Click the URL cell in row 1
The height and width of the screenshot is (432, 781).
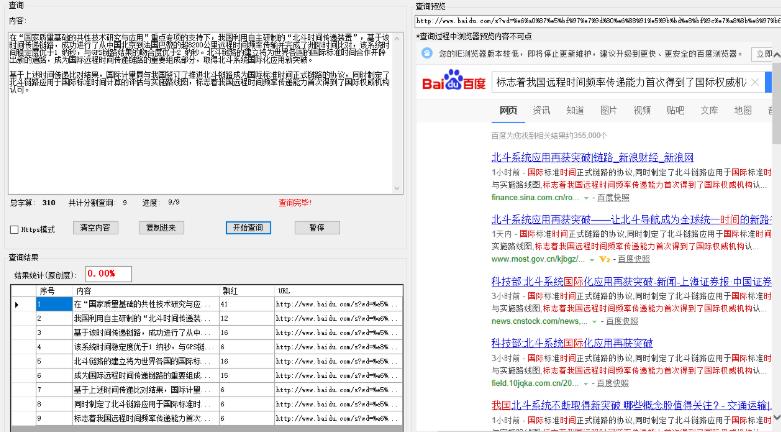pos(338,304)
